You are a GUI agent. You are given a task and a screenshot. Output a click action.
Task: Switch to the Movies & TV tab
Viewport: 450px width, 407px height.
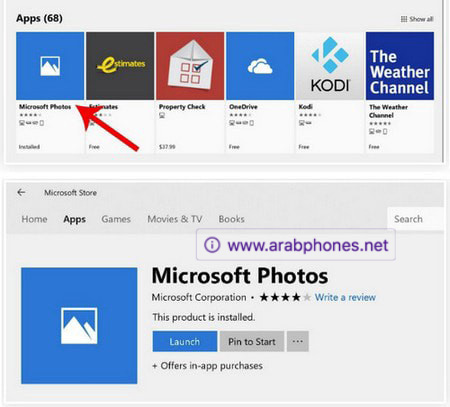click(175, 219)
